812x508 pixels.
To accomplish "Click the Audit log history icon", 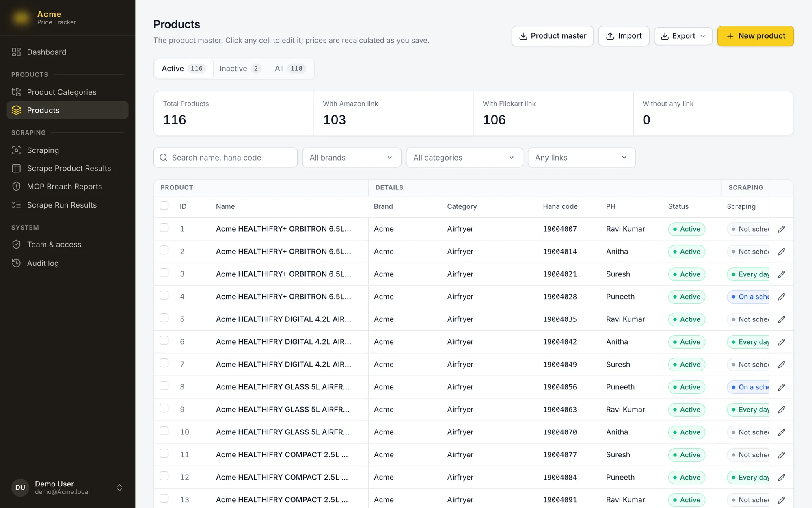I will 16,263.
